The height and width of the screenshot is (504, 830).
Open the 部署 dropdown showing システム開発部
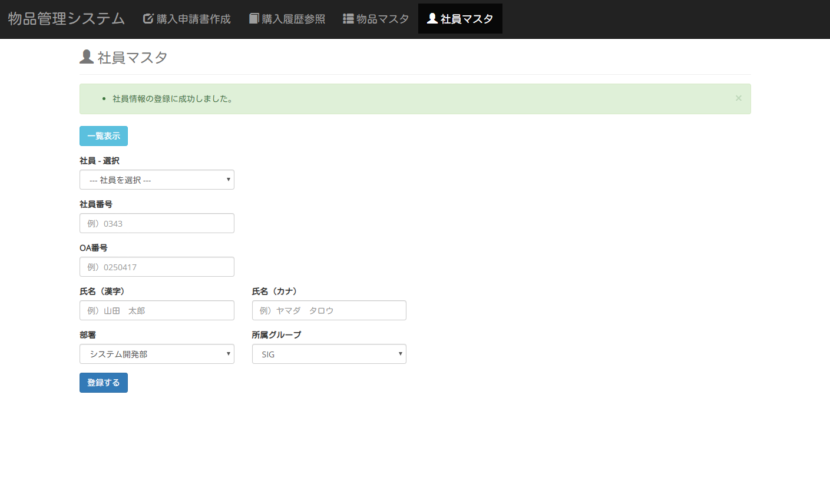157,354
